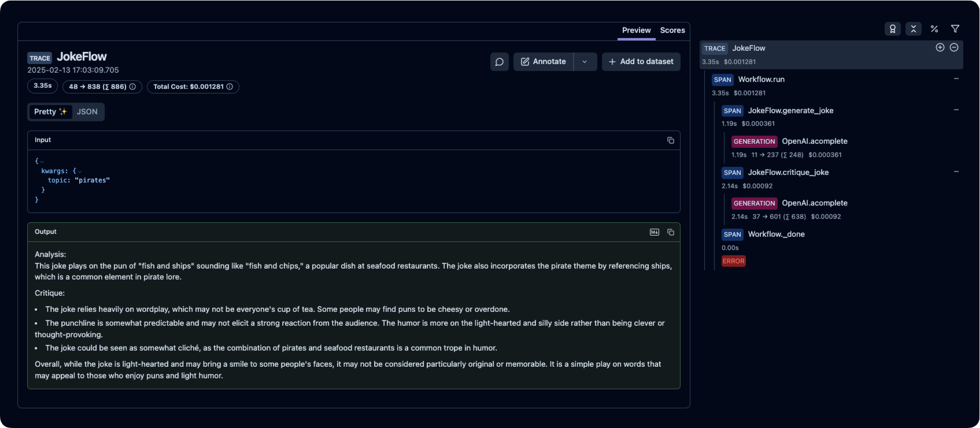Image resolution: width=980 pixels, height=428 pixels.
Task: Click Add to dataset button
Action: (641, 62)
